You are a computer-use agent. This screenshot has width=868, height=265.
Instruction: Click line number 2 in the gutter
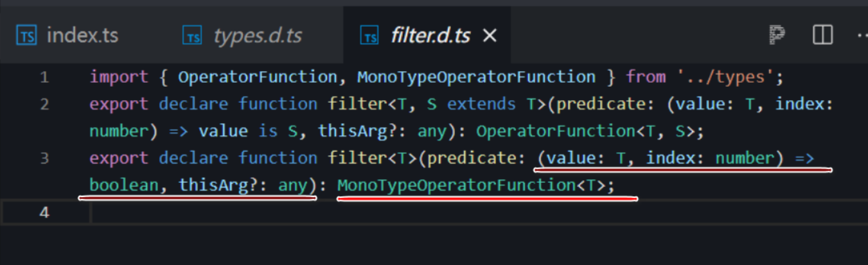click(44, 104)
